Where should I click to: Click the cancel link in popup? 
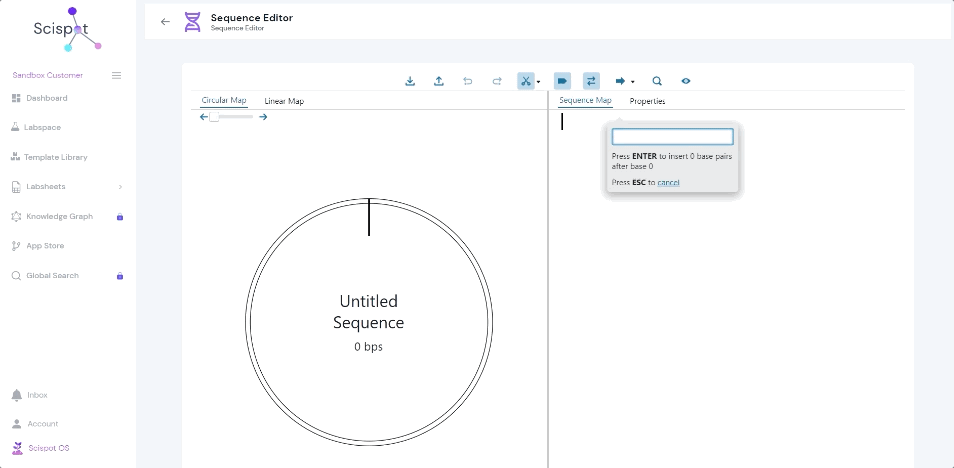coord(668,182)
